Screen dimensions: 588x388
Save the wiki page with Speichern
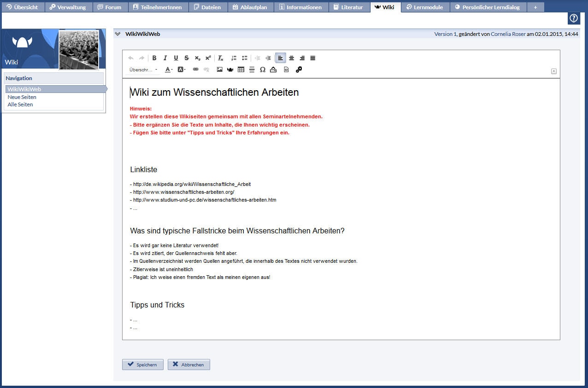coord(143,365)
